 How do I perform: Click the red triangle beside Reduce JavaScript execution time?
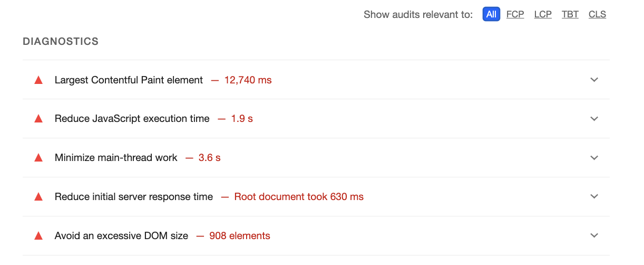pyautogui.click(x=38, y=119)
